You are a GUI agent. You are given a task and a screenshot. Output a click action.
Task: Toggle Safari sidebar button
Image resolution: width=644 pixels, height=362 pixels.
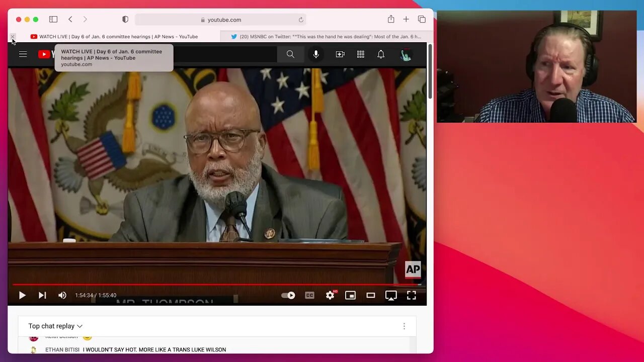[53, 20]
